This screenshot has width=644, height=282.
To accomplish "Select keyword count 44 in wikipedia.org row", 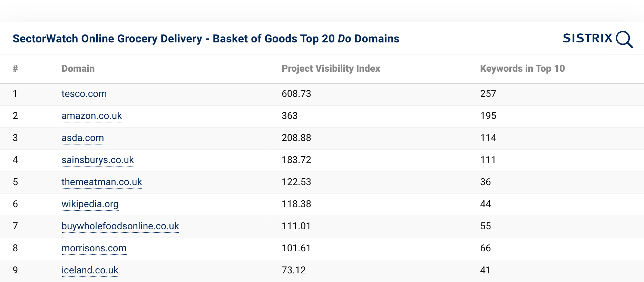I will [486, 204].
